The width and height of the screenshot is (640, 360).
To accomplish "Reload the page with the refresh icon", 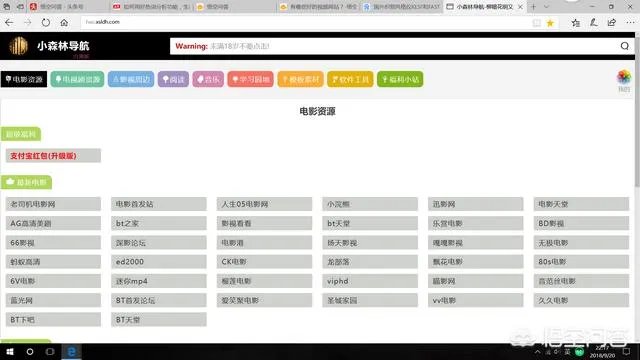I will point(46,23).
